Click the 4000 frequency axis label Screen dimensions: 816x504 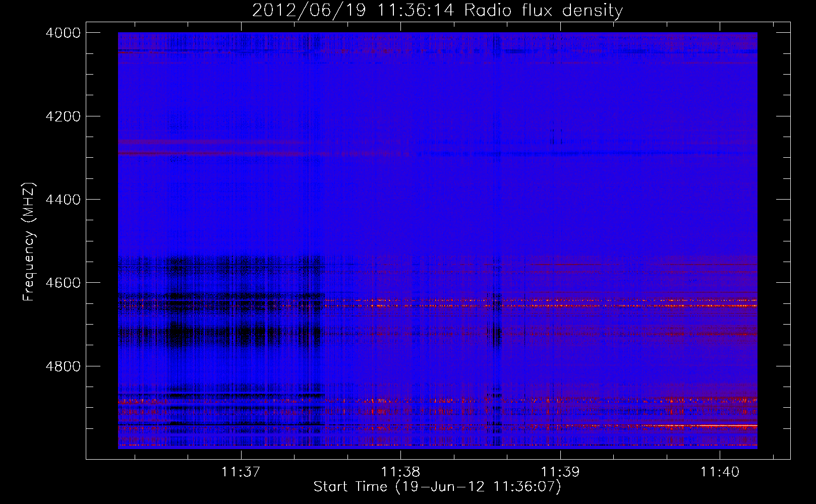click(63, 33)
